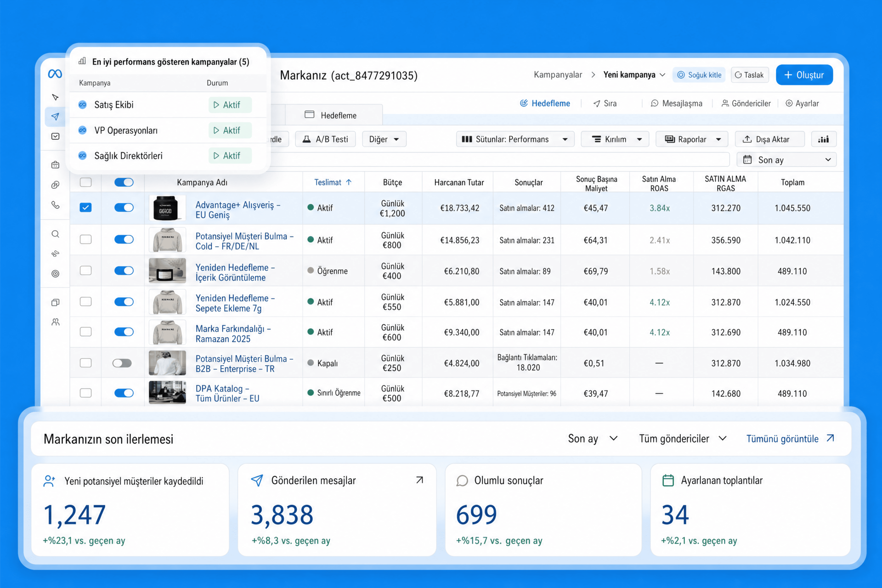The width and height of the screenshot is (882, 588).
Task: Click the B2B Enterprise TR campaign thumbnail
Action: 167,363
